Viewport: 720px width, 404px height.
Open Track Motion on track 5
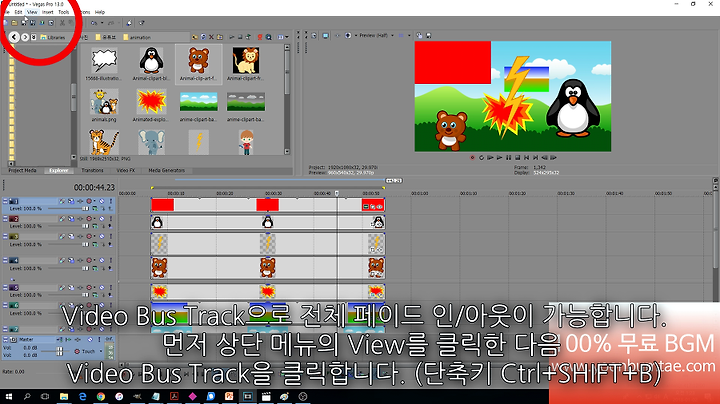tap(71, 287)
